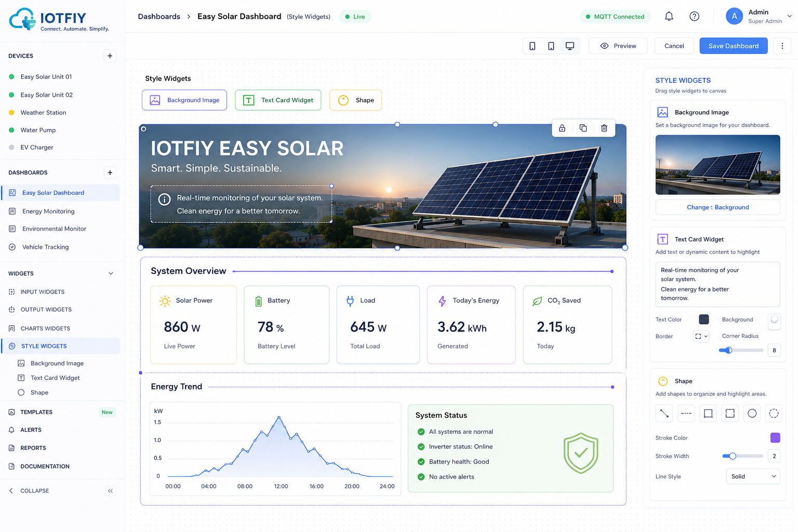Click the All systems are normal checkmark

(x=421, y=432)
